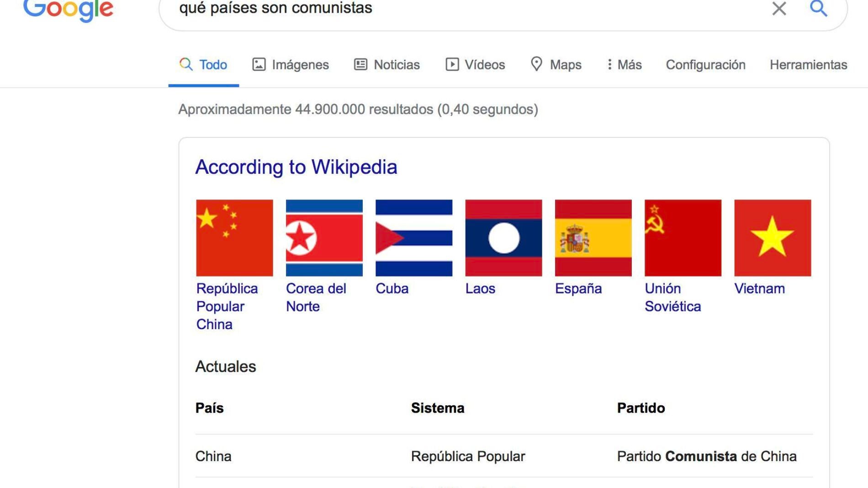
Task: Select the Cuba flag thumbnail
Action: tap(414, 238)
